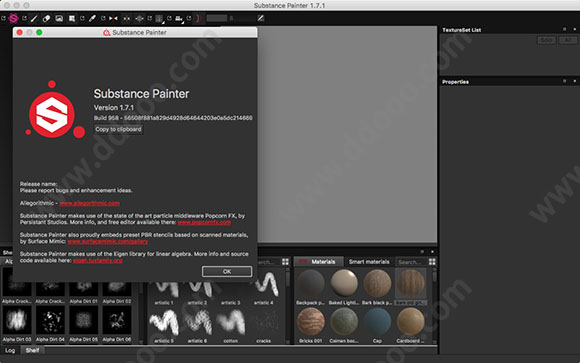Click the All button in TextureSet List
The image size is (580, 363).
[568, 40]
